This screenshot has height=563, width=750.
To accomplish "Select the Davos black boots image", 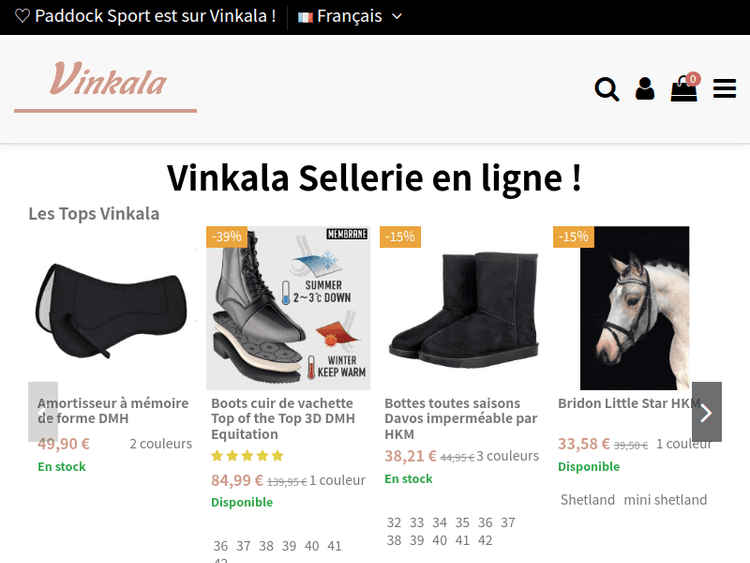I will tap(463, 309).
